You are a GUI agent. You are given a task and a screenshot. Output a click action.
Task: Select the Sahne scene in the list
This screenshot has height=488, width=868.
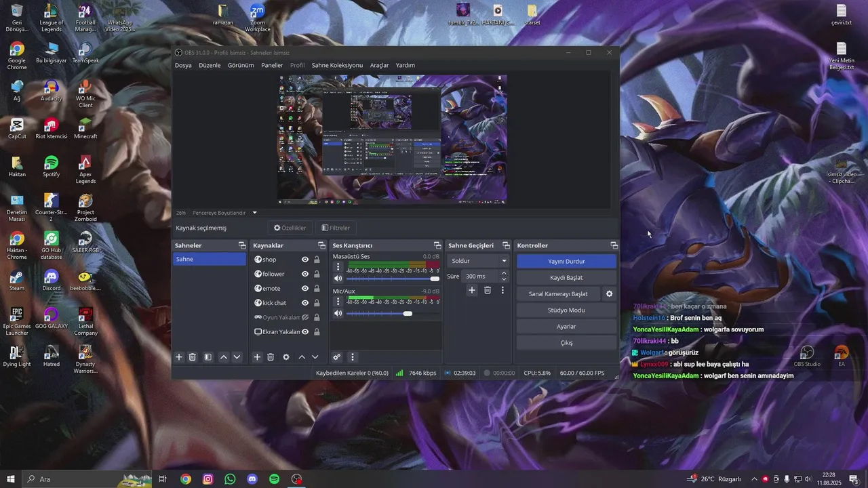click(209, 259)
